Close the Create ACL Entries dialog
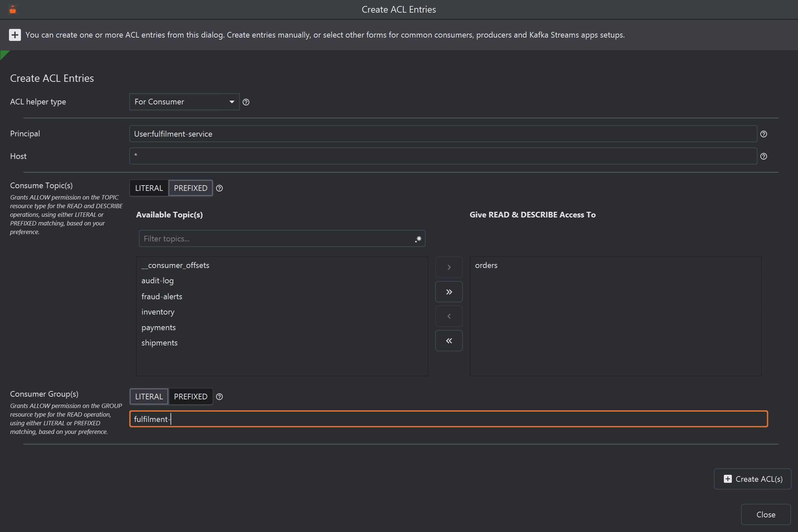 click(x=766, y=515)
